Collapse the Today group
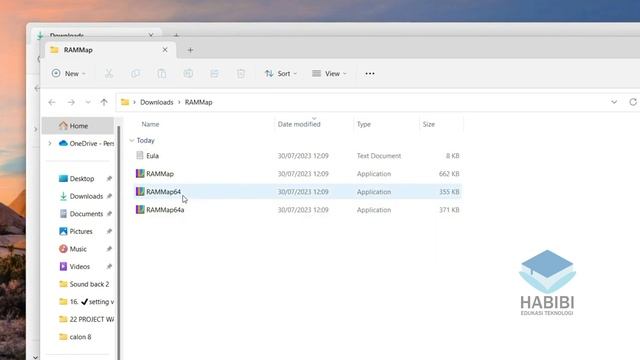 pyautogui.click(x=131, y=140)
